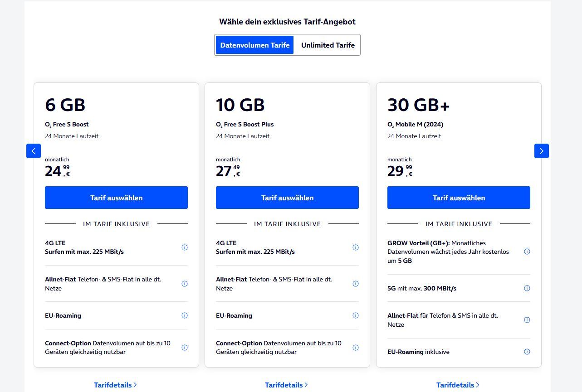The width and height of the screenshot is (582, 392).
Task: Click the O2 Free S Boost plan name
Action: tap(67, 125)
